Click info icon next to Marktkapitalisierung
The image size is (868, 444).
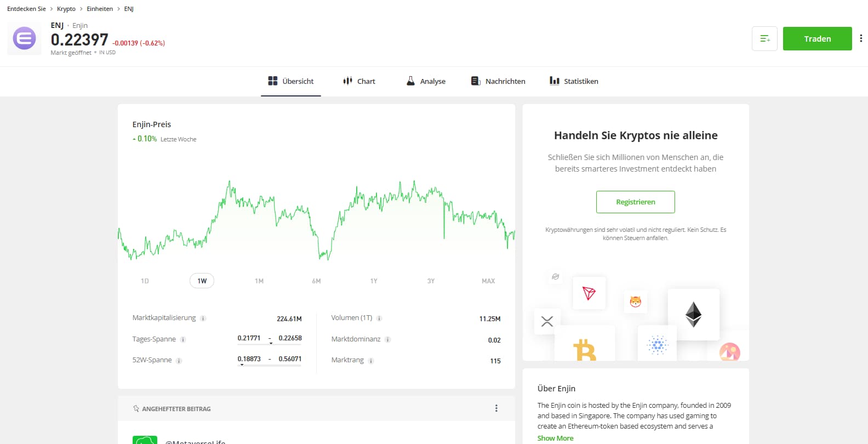pyautogui.click(x=203, y=318)
